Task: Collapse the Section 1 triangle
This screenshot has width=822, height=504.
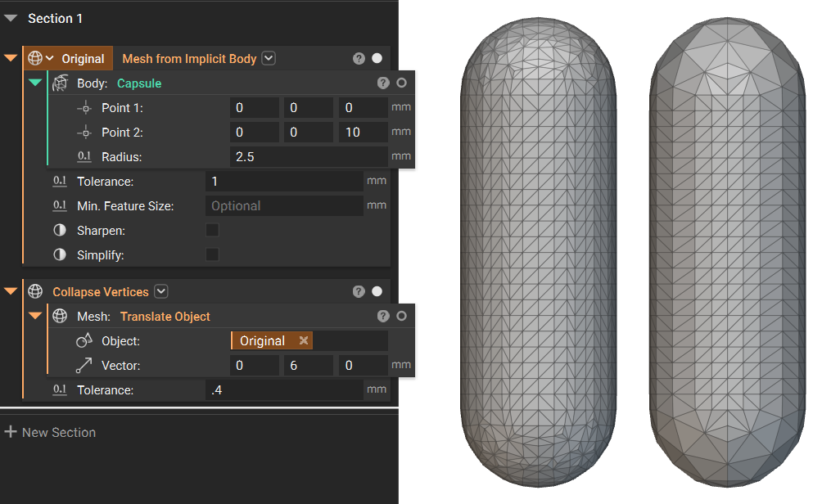Action: point(11,18)
